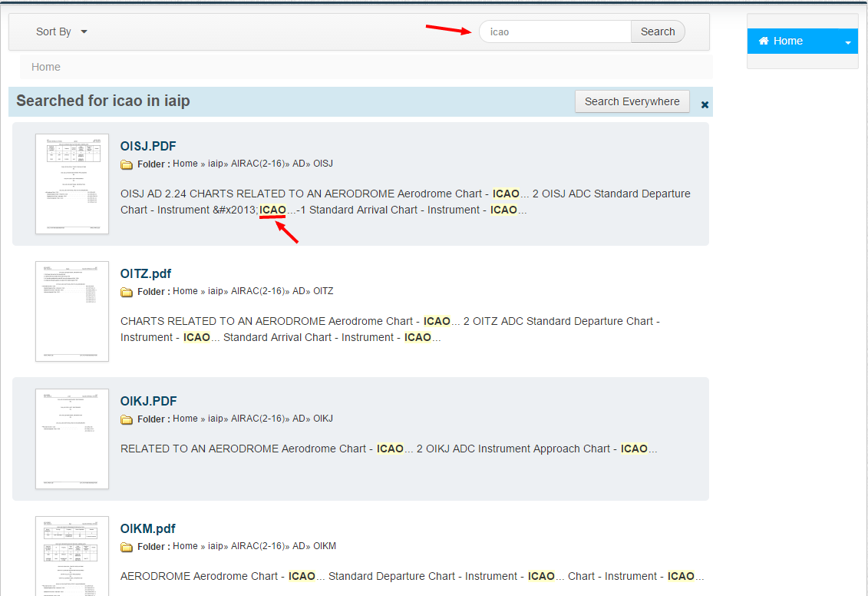
Task: Click the search field containing icao
Action: coord(555,31)
